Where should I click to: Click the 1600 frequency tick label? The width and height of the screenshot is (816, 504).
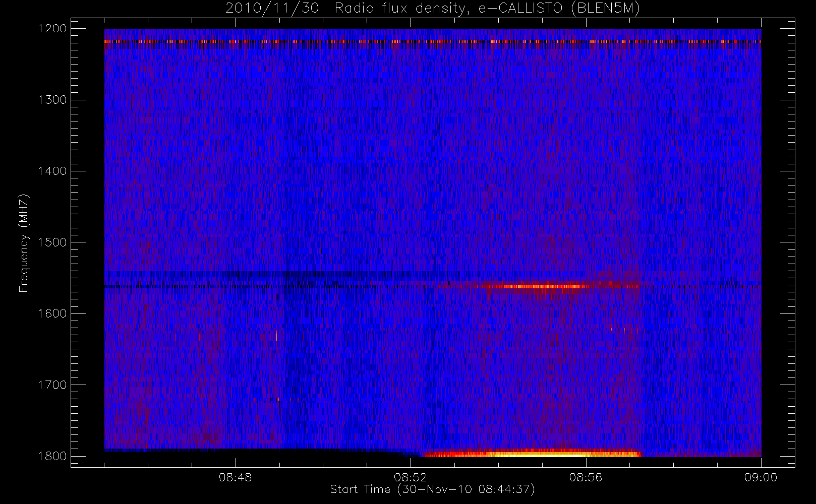pos(52,313)
